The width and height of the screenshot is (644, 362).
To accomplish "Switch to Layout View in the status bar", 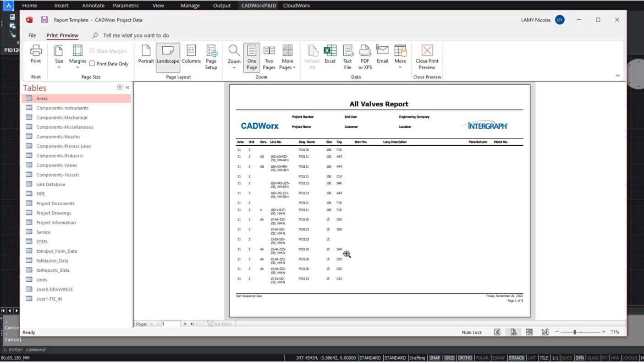I will 529,332.
